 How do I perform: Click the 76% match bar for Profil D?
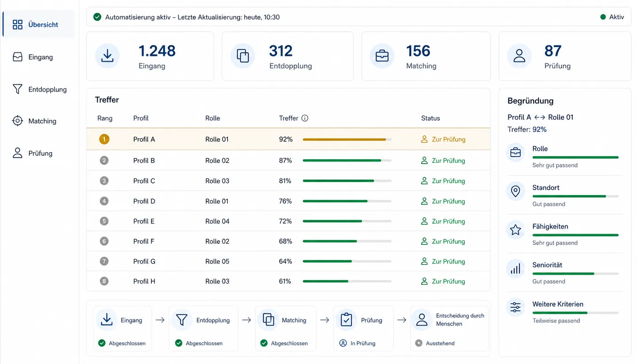[347, 201]
